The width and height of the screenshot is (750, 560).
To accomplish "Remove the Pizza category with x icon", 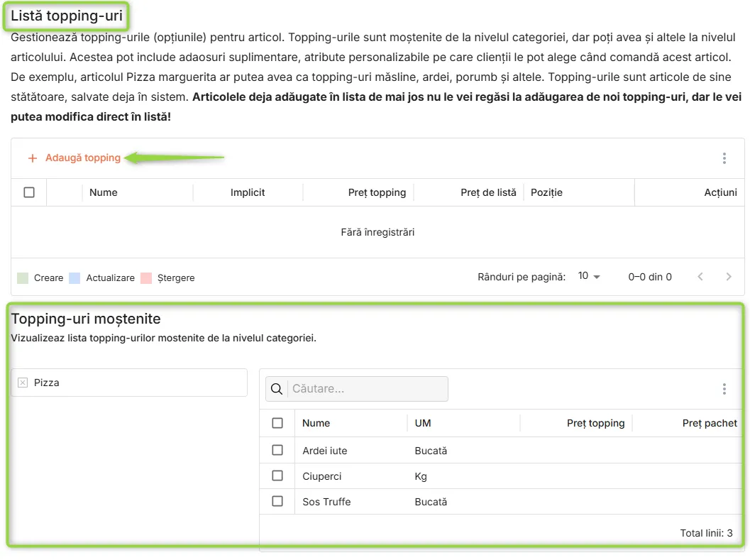I will point(23,383).
